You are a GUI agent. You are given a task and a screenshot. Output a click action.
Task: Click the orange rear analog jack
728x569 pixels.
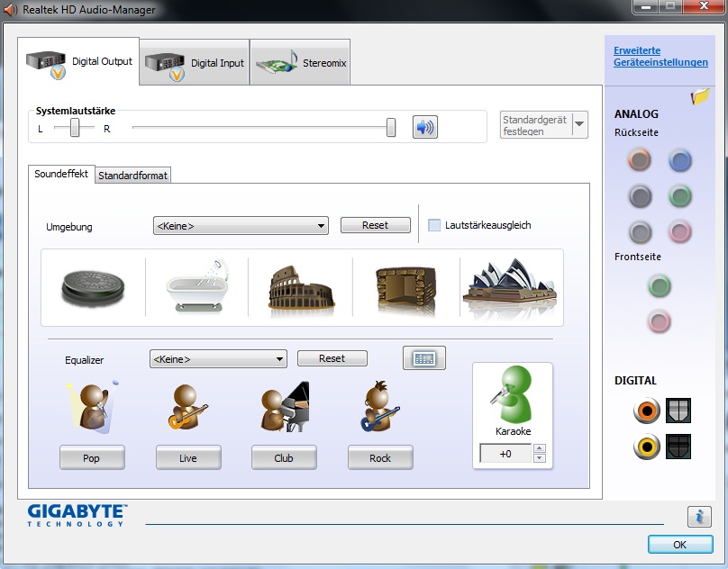click(x=640, y=160)
